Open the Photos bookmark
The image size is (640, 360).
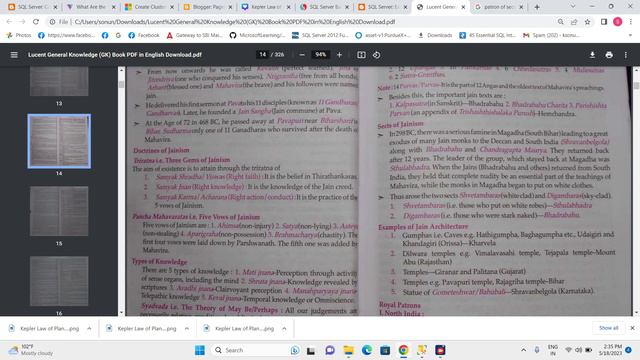[19, 36]
